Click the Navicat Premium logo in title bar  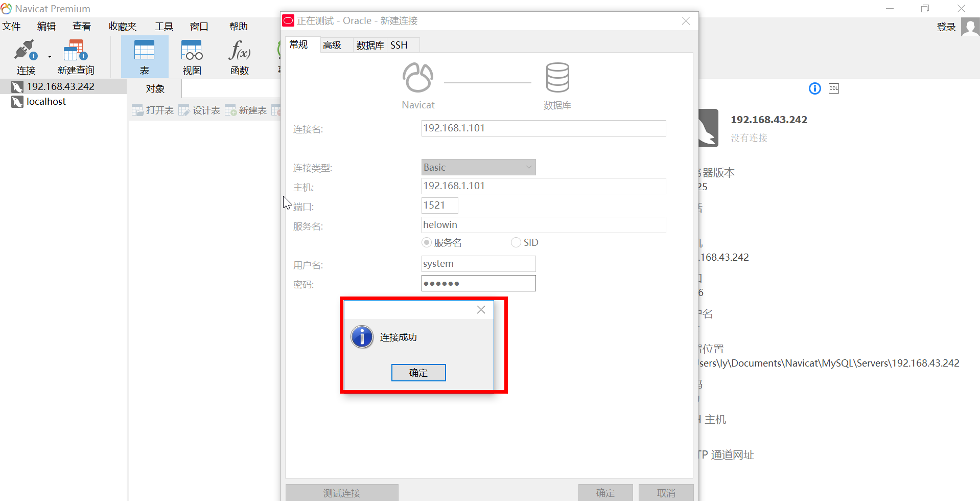(6, 9)
